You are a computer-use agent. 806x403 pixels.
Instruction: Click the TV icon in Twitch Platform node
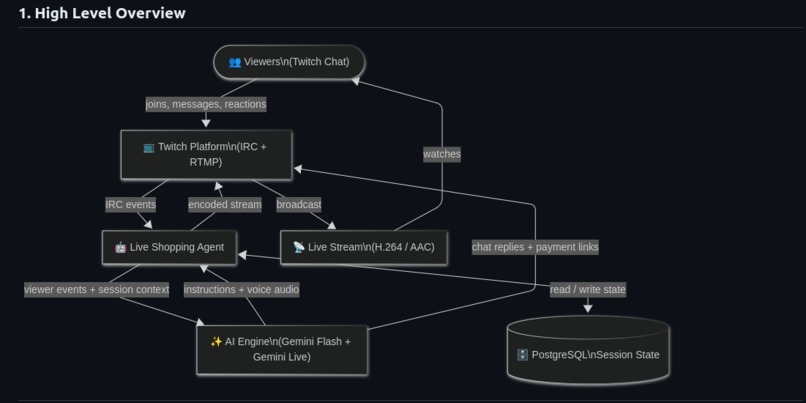coord(149,148)
